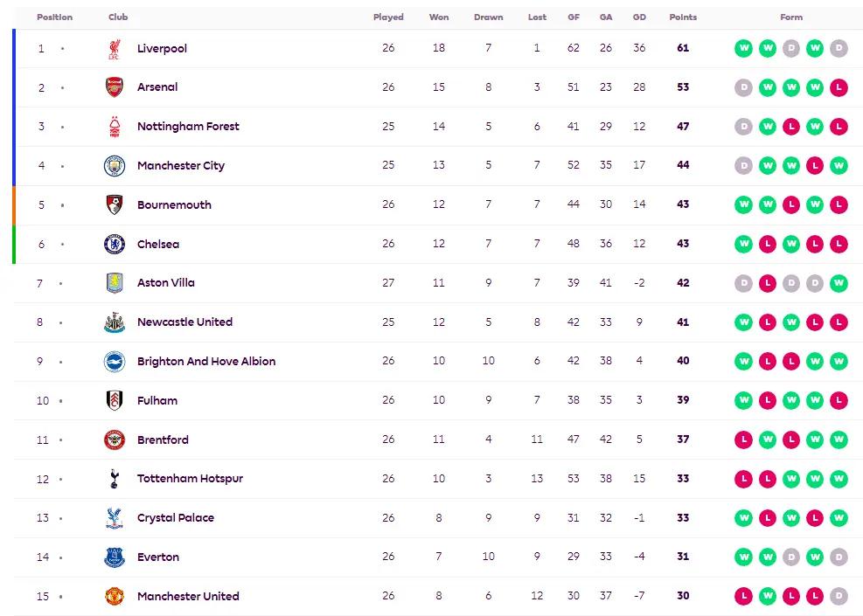
Task: Click the Position column header
Action: (x=54, y=17)
